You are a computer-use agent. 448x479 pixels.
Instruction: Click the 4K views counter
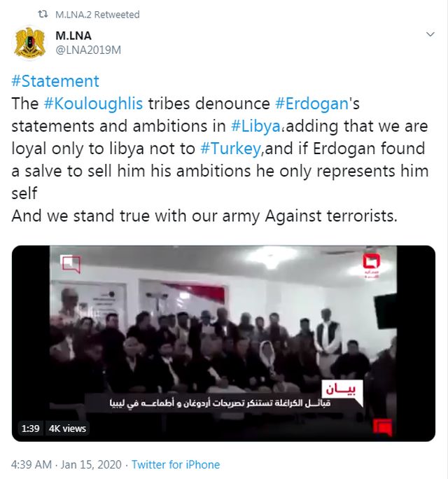coord(67,429)
